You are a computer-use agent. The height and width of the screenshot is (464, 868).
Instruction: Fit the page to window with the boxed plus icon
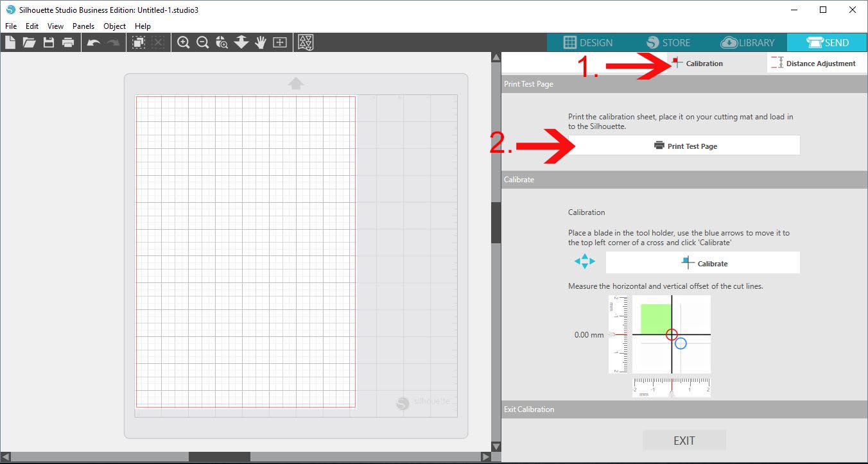(280, 42)
